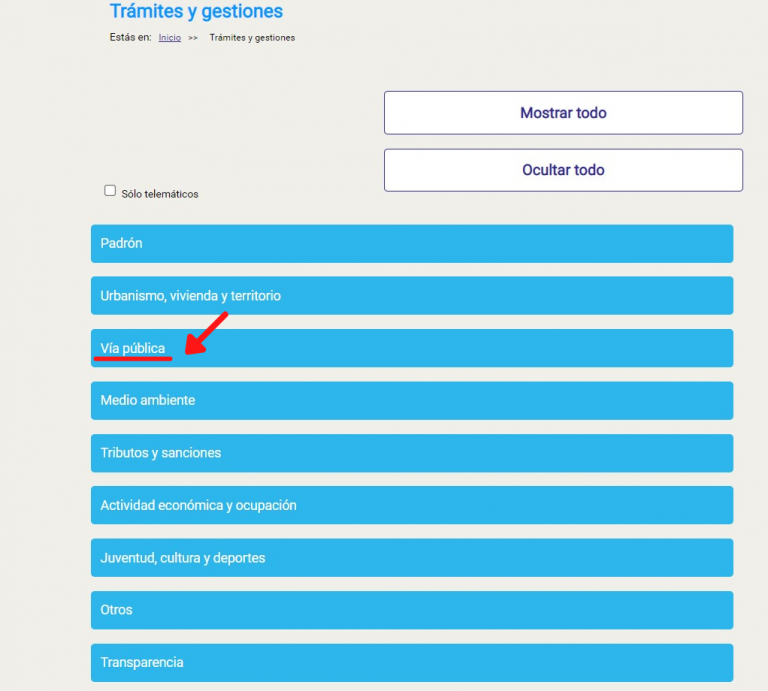The image size is (768, 691).
Task: Expand Urbanismo, vivienda y territorio section
Action: click(411, 296)
